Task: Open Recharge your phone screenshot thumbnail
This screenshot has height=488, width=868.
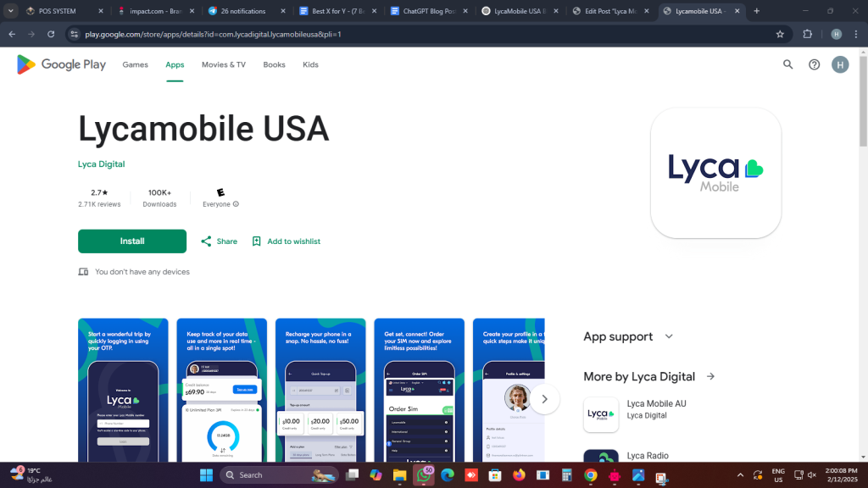Action: [x=320, y=390]
